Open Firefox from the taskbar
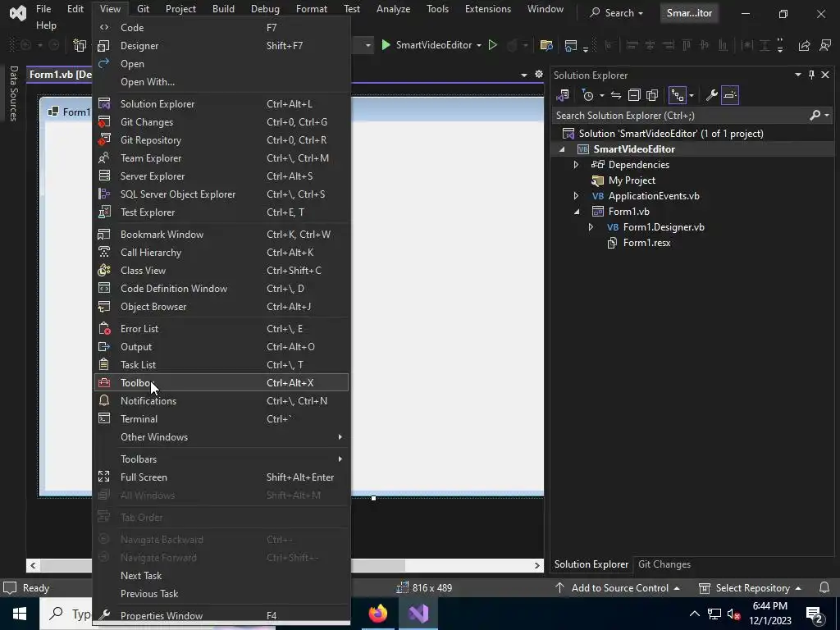The height and width of the screenshot is (630, 840). [377, 614]
